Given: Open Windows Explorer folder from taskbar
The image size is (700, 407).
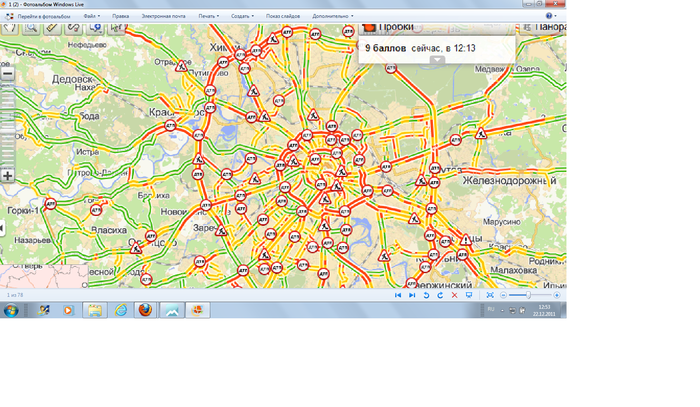Looking at the screenshot, I should (95, 310).
